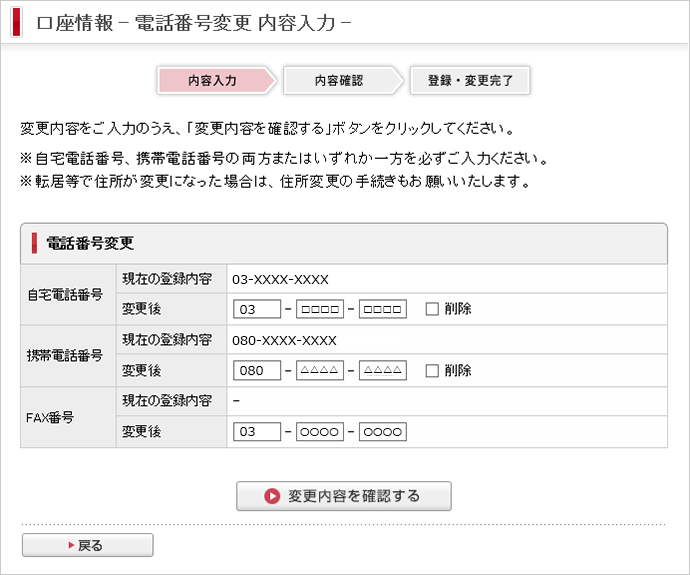The image size is (690, 575).
Task: Select the 内容入力 step tab
Action: tap(212, 80)
